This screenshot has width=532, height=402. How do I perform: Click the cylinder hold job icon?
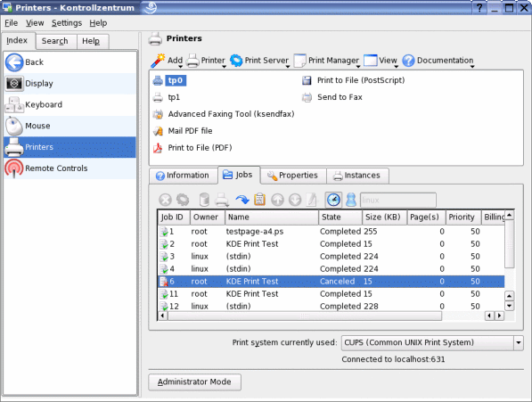[204, 200]
